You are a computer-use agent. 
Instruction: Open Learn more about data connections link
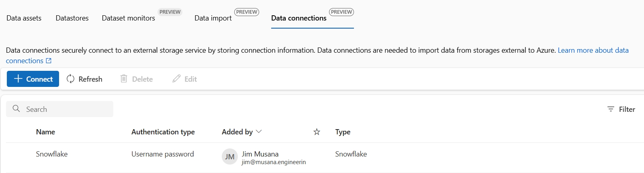(x=317, y=56)
